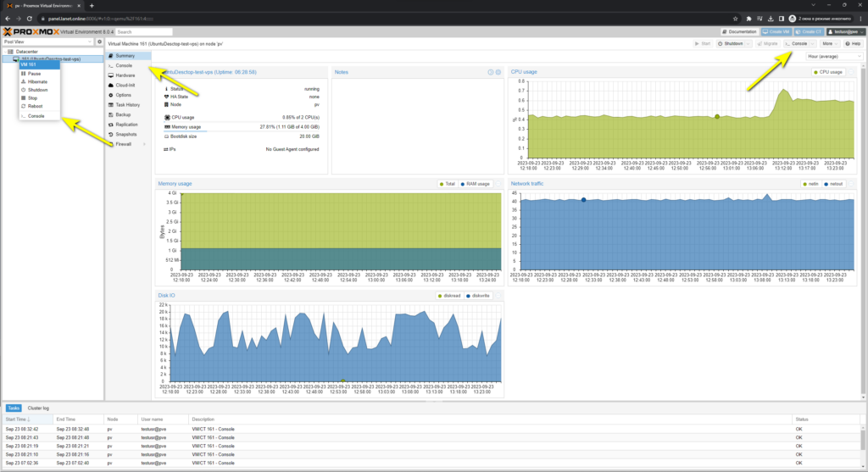Open the Replication section
The height and width of the screenshot is (472, 868).
coord(127,125)
